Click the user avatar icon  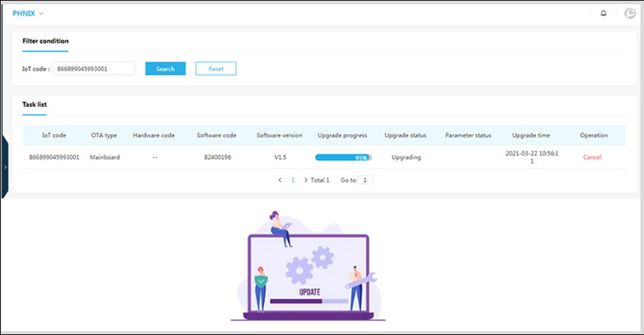(630, 13)
